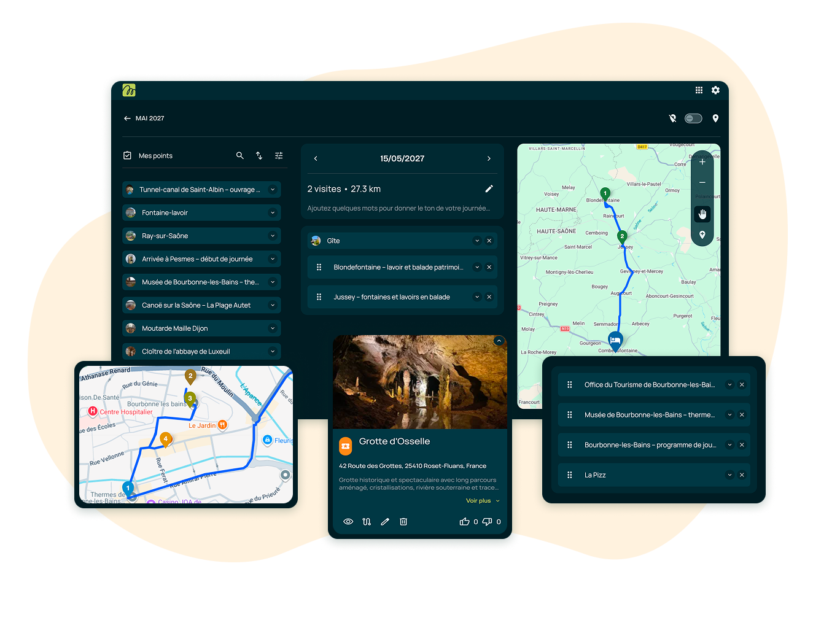Expand Tunnel-canal de Saint-Albin entry
840x620 pixels.
click(x=273, y=190)
